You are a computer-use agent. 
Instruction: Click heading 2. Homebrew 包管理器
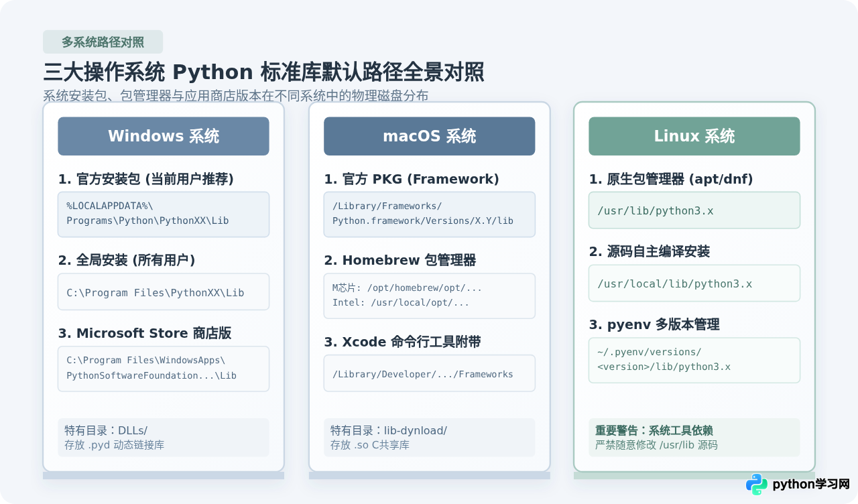click(400, 260)
